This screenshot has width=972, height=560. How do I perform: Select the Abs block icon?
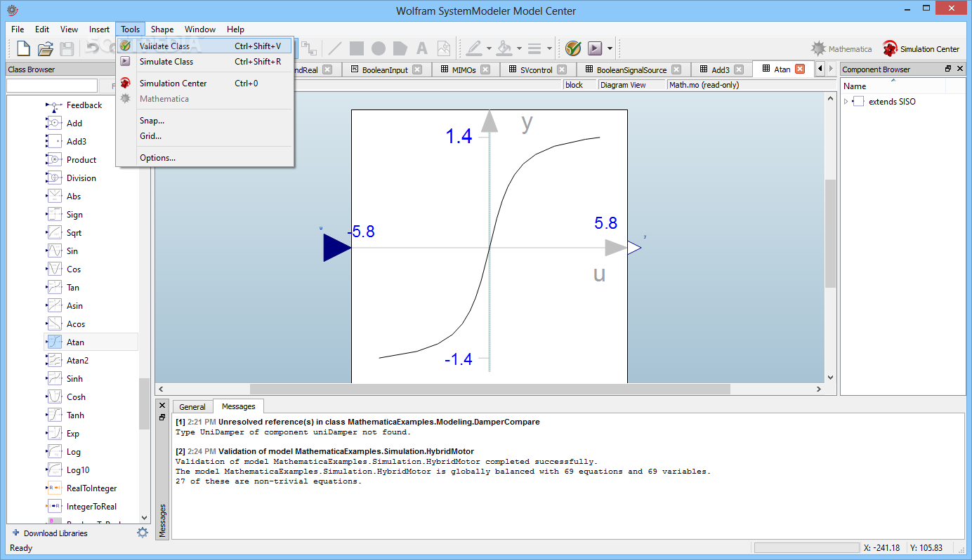pos(55,196)
